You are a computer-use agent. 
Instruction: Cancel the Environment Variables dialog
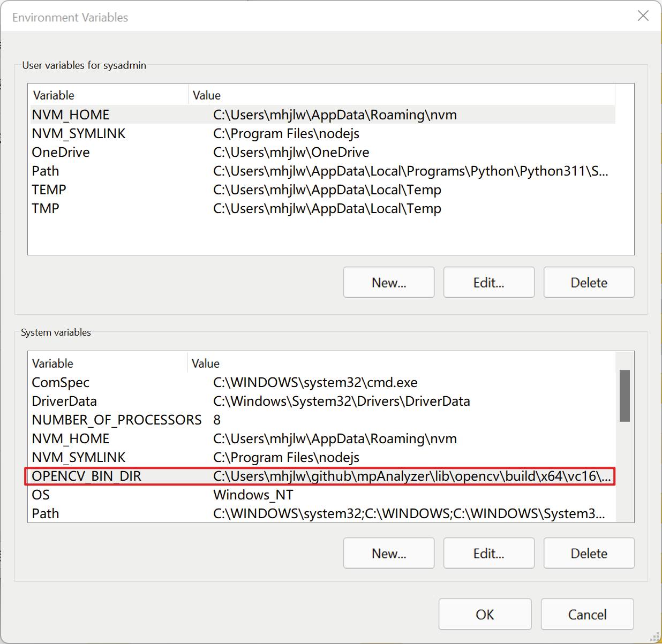[x=587, y=615]
